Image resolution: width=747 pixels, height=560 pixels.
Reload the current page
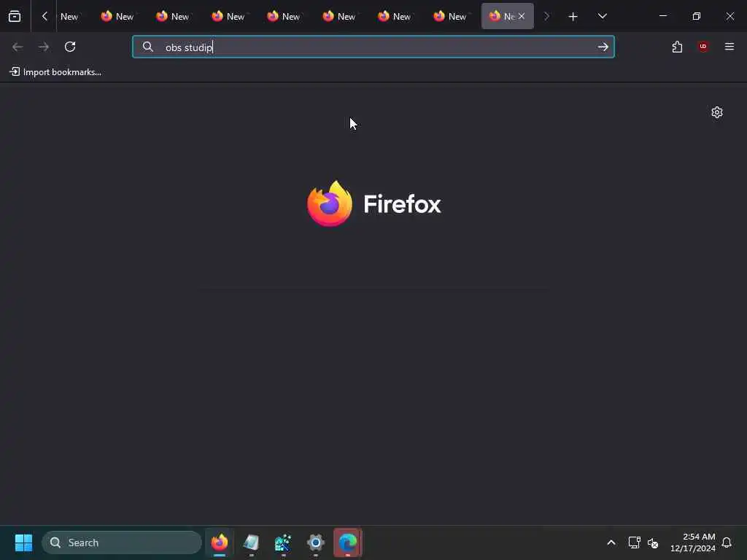70,47
